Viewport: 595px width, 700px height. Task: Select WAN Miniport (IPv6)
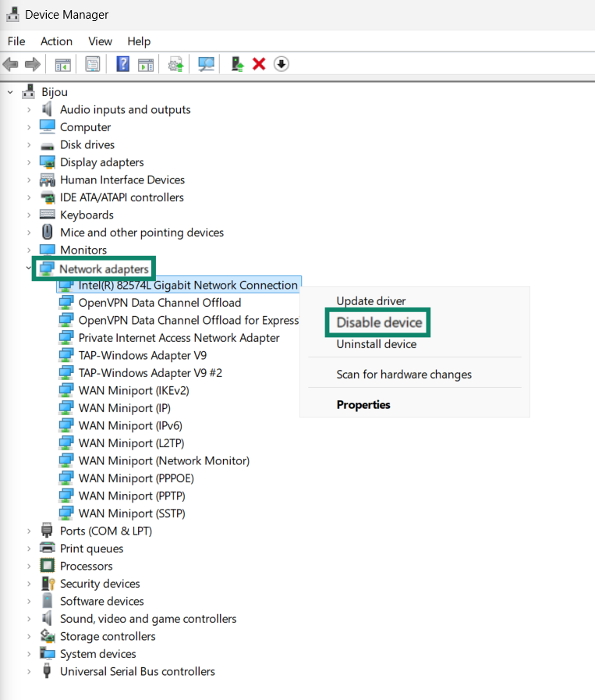pyautogui.click(x=130, y=425)
